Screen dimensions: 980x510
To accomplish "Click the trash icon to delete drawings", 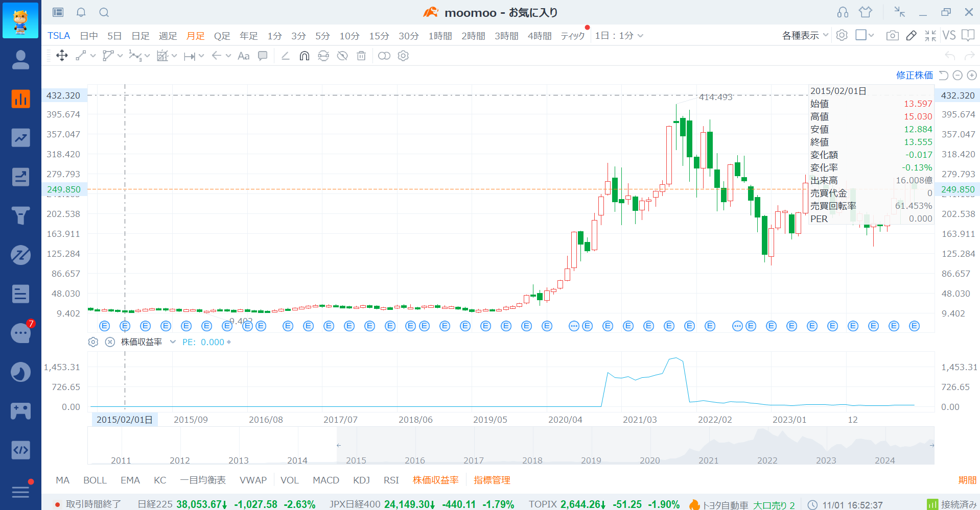I will [361, 56].
